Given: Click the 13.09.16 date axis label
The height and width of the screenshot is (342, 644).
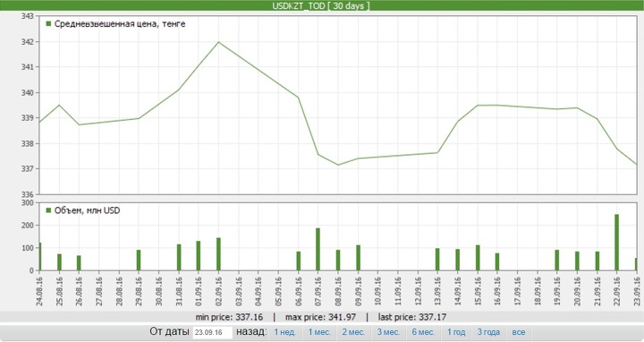Looking at the screenshot, I should pyautogui.click(x=437, y=291).
